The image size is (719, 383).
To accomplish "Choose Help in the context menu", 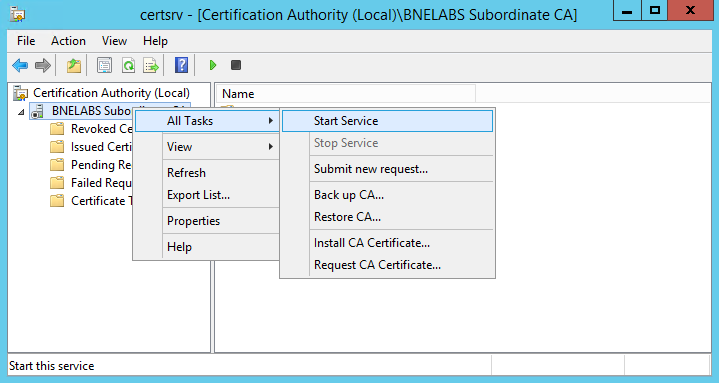I will tap(207, 247).
